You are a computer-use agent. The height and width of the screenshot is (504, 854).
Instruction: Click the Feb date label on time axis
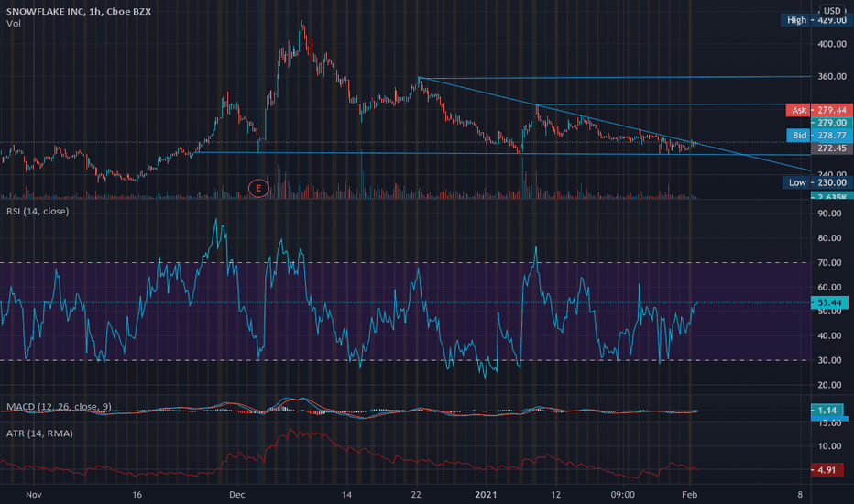point(689,495)
